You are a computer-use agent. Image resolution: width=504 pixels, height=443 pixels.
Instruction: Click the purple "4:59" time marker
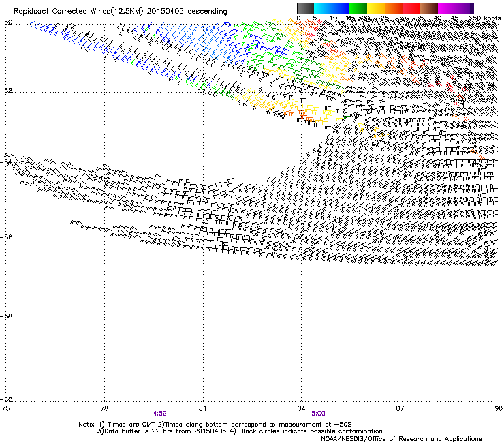coord(160,414)
